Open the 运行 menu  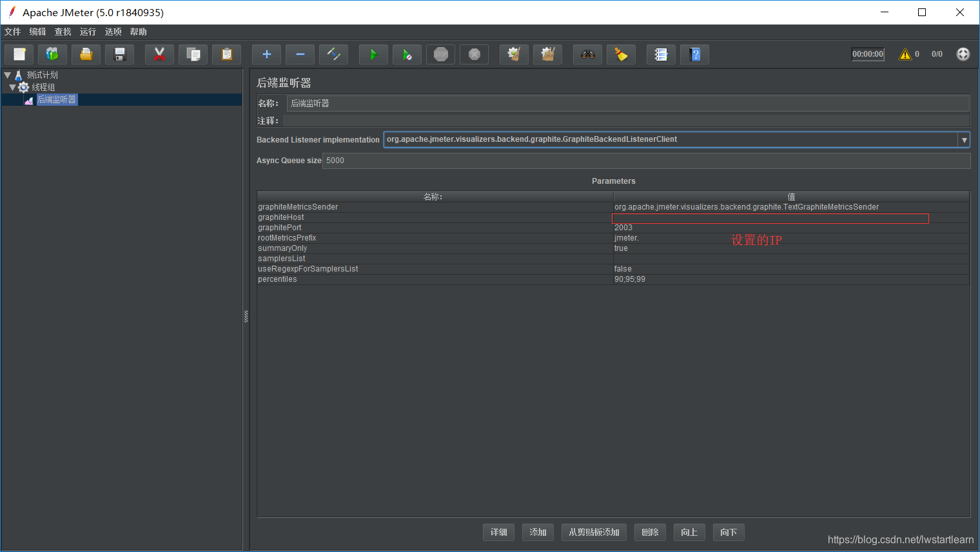pos(88,32)
